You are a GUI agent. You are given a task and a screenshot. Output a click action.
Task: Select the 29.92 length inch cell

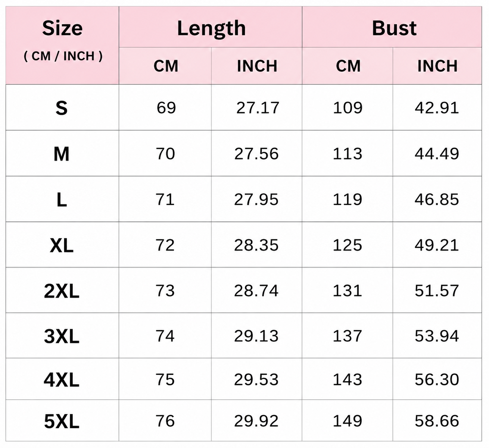tap(256, 421)
